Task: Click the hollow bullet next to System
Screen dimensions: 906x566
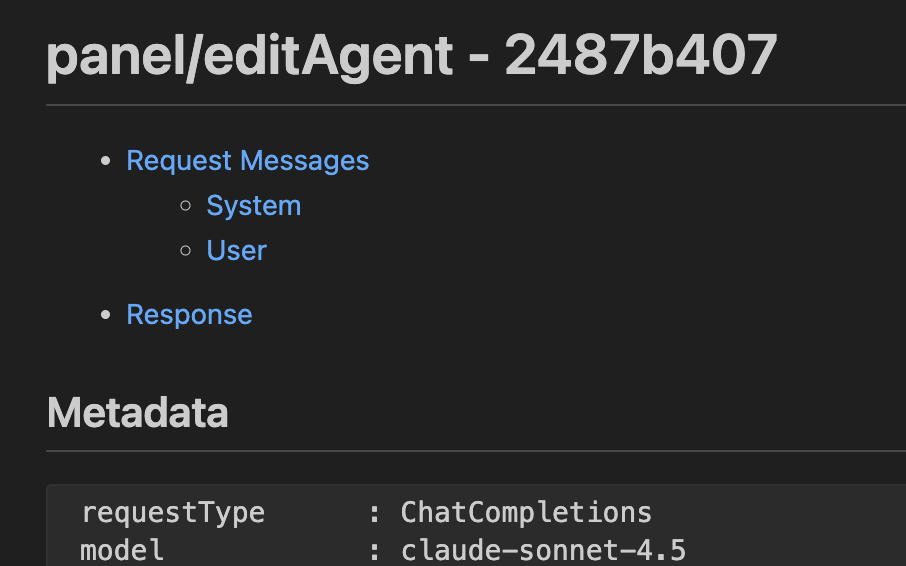Action: click(x=185, y=206)
